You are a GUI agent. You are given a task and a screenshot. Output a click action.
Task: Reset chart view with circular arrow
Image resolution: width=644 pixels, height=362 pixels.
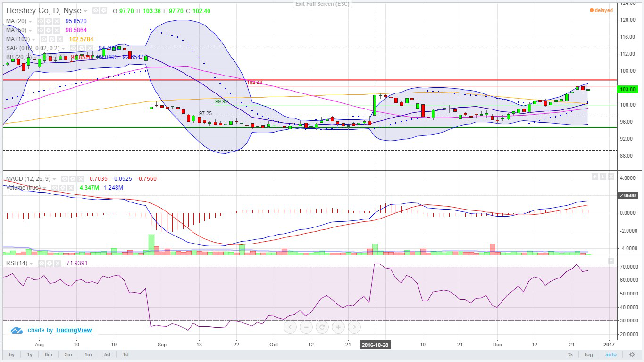point(322,327)
